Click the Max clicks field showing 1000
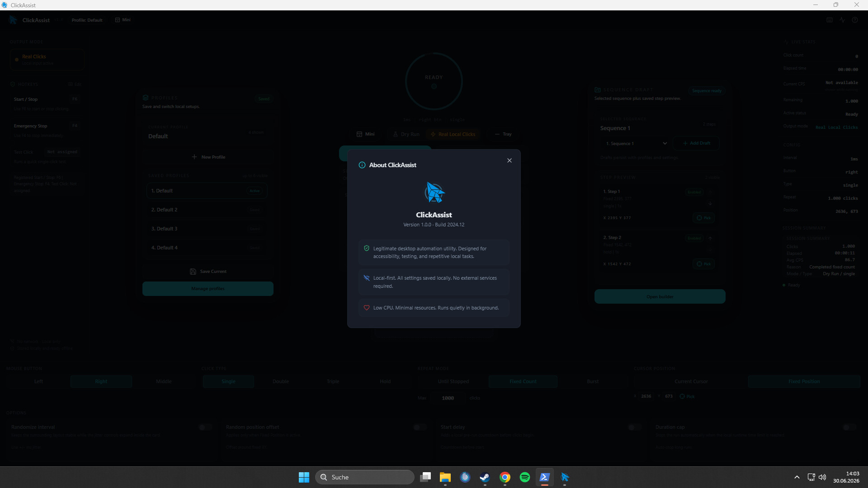 pos(448,398)
